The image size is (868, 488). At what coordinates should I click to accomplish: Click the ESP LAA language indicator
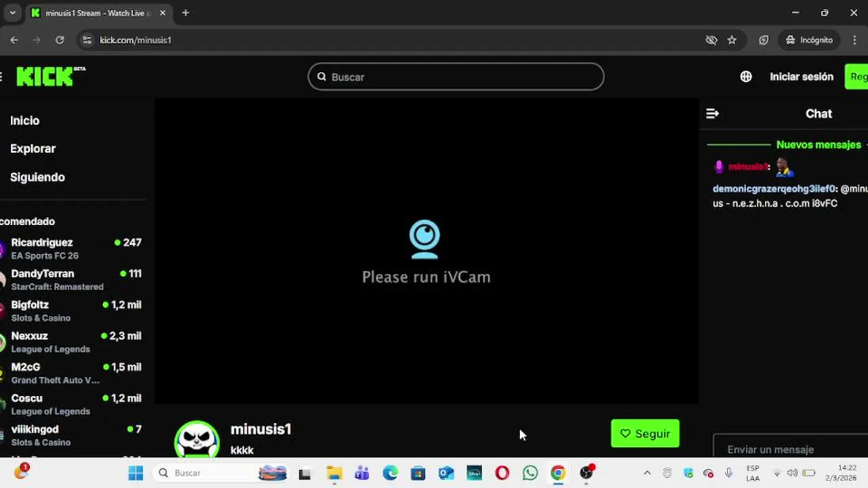pyautogui.click(x=753, y=473)
